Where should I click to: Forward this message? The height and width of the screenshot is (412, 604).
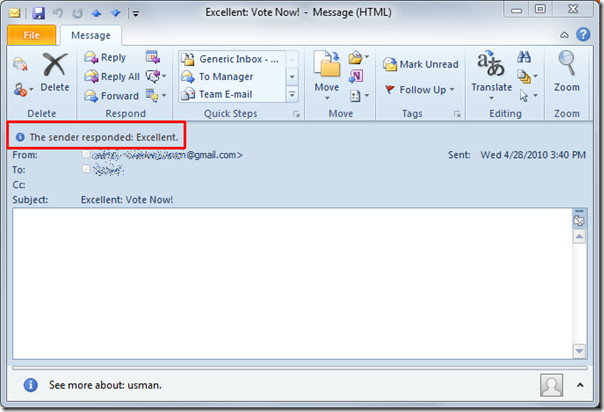[x=111, y=95]
